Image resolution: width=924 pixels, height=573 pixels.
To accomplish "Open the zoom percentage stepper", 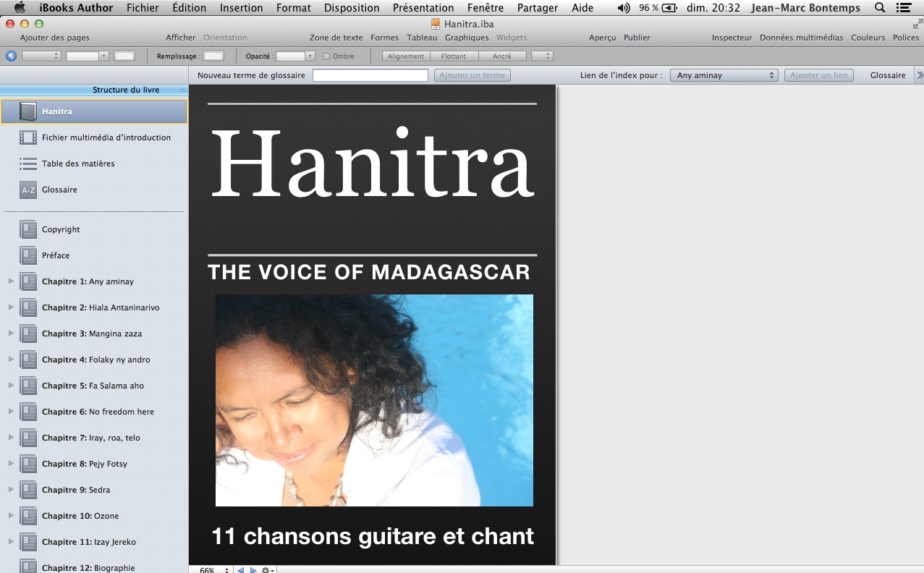I will pyautogui.click(x=226, y=569).
